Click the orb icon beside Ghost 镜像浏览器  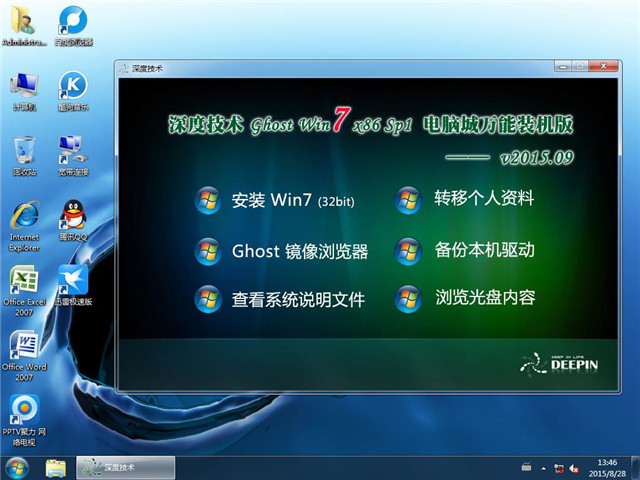tap(208, 251)
